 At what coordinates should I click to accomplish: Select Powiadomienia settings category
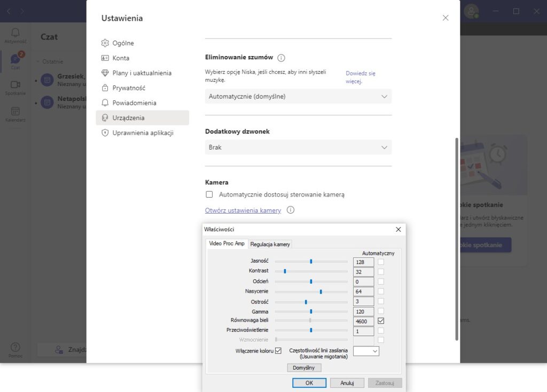click(142, 103)
